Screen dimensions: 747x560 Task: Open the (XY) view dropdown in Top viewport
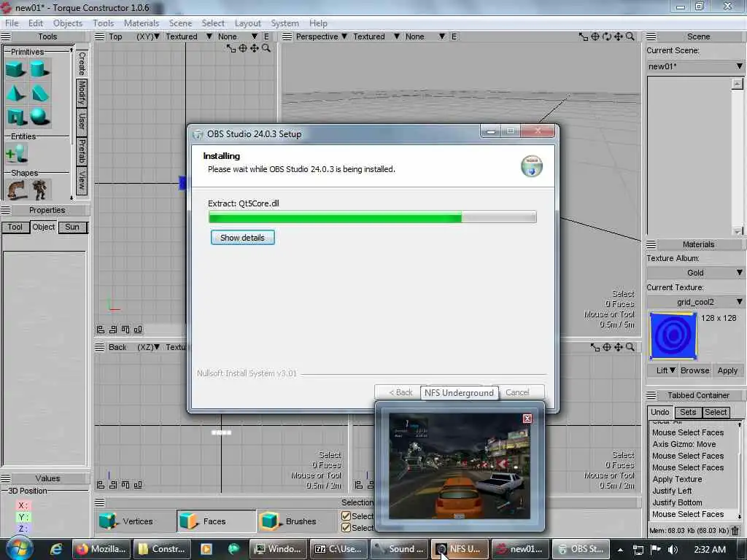pyautogui.click(x=147, y=36)
